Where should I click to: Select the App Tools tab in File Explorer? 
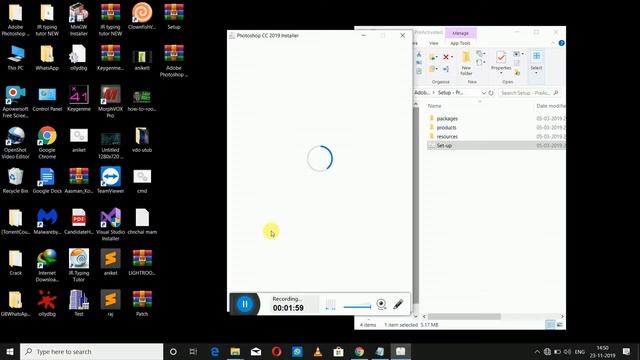click(x=460, y=43)
